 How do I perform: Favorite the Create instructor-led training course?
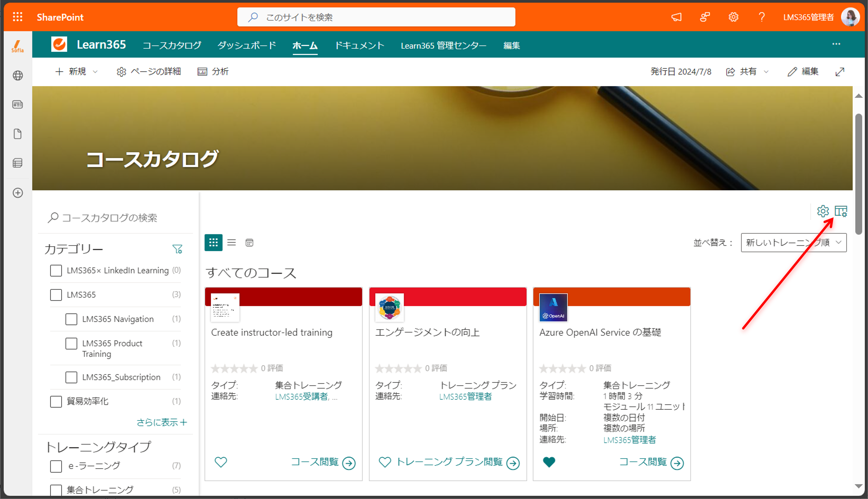point(221,462)
